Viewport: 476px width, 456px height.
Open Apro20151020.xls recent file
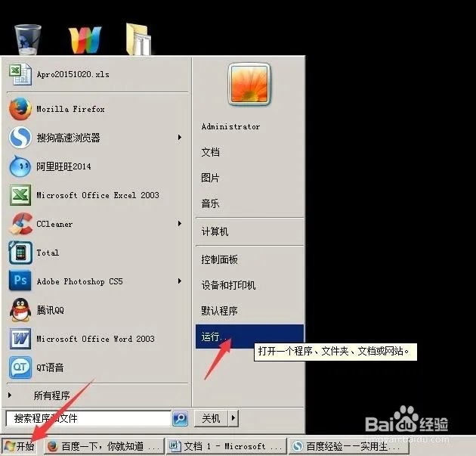coord(73,74)
